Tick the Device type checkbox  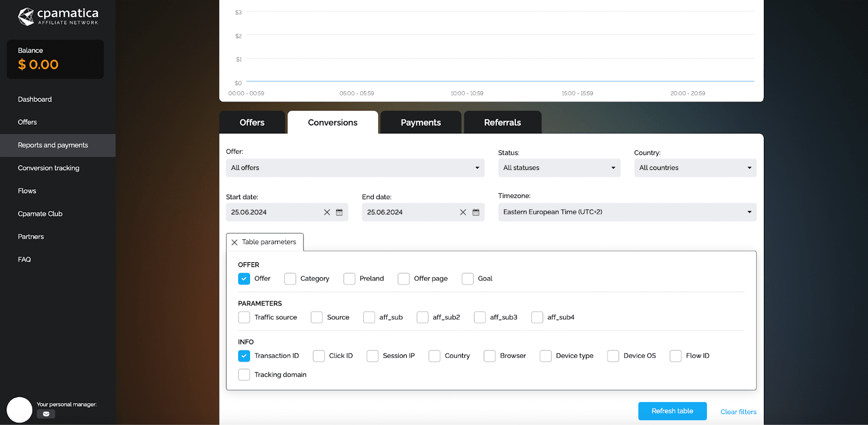pyautogui.click(x=546, y=356)
